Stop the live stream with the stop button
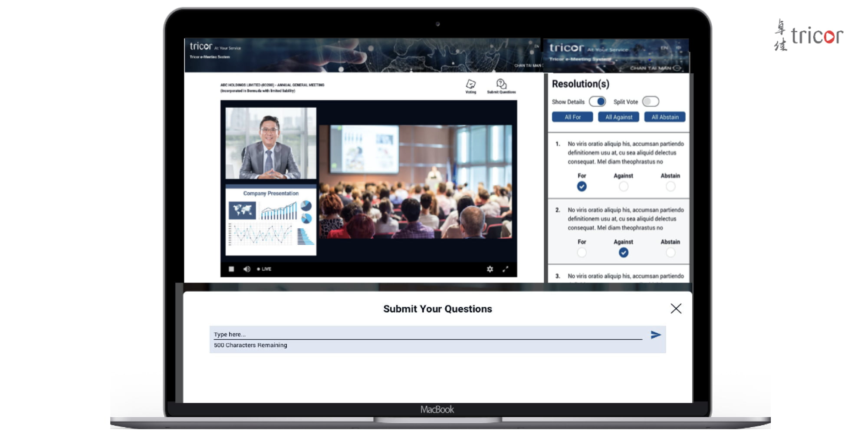868x434 pixels. pos(231,269)
